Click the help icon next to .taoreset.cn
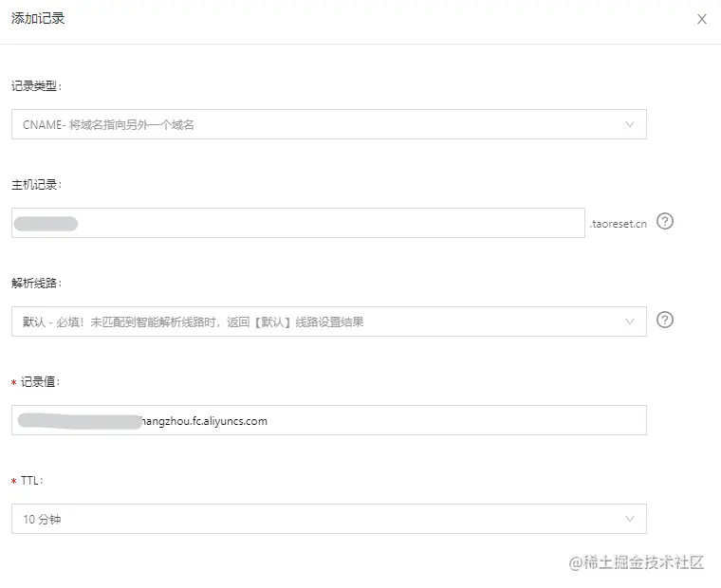Screen dimensions: 721x588 [x=665, y=221]
